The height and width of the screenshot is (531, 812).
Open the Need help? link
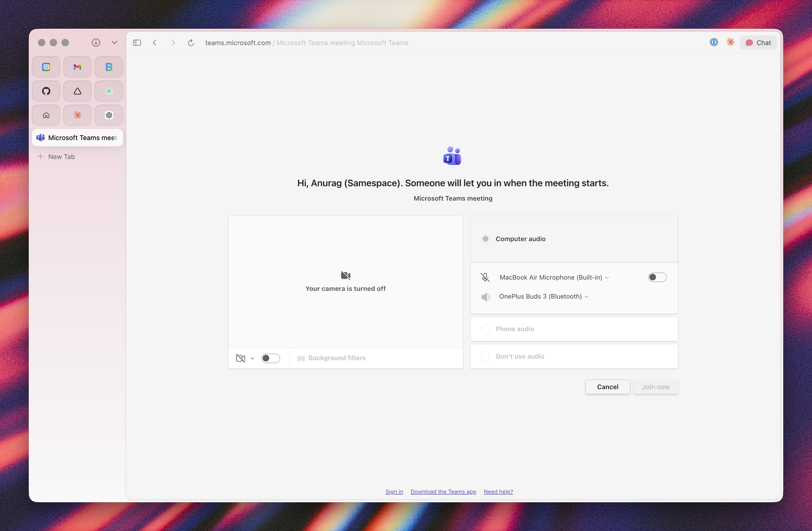(x=498, y=491)
